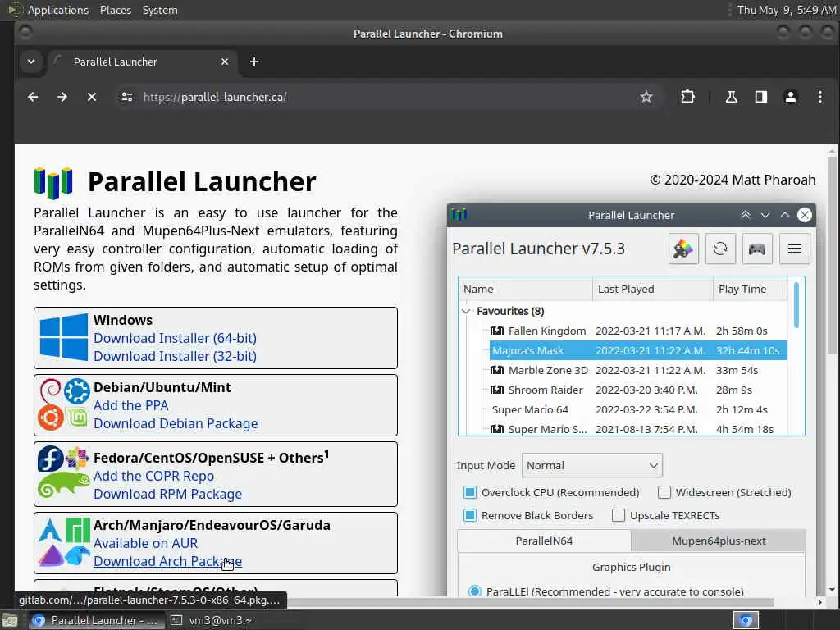Click the Marble Zone 3D ROM icon
Screen dimensions: 840x630
497,370
